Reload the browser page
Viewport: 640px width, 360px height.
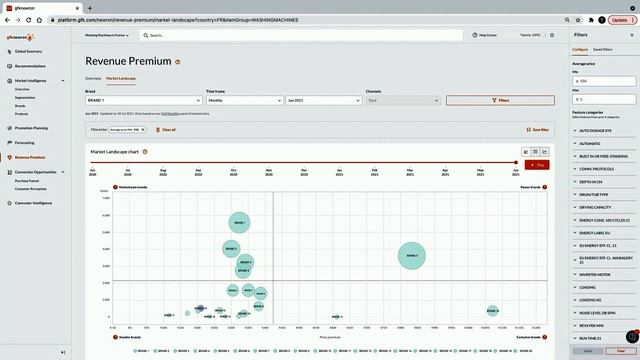(x=29, y=20)
